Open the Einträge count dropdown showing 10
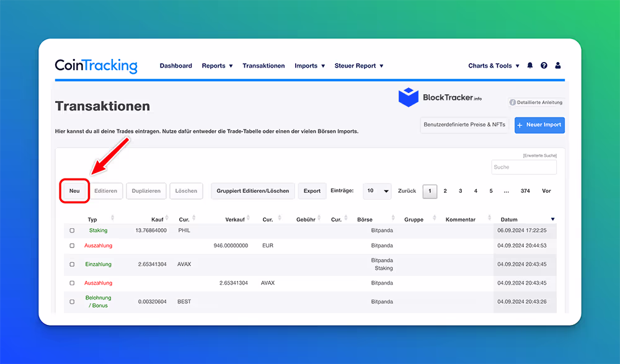The height and width of the screenshot is (364, 620). click(x=377, y=191)
